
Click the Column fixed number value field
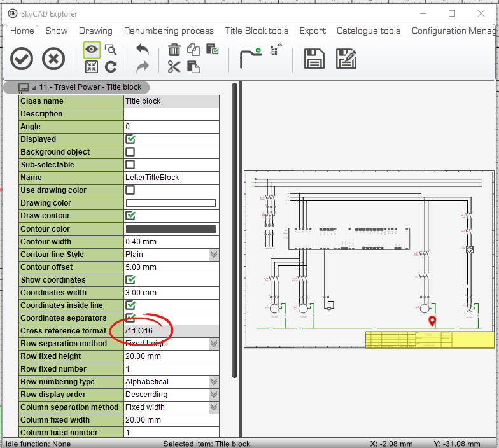171,433
